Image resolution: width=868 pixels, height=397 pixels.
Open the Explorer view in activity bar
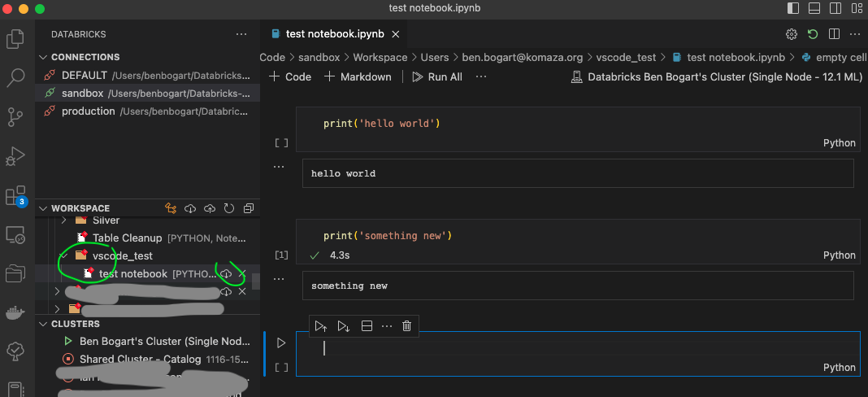[x=15, y=38]
